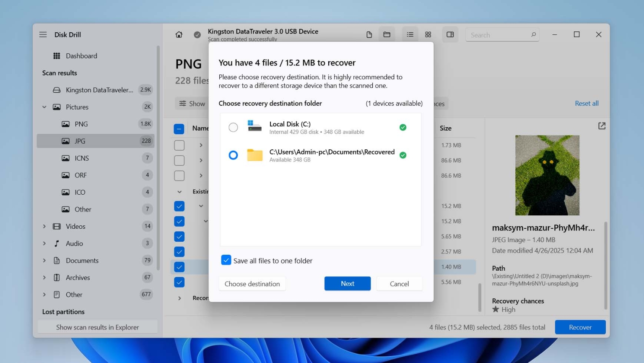Switch to list view layout
Viewport: 644px width, 363px height.
[x=410, y=34]
